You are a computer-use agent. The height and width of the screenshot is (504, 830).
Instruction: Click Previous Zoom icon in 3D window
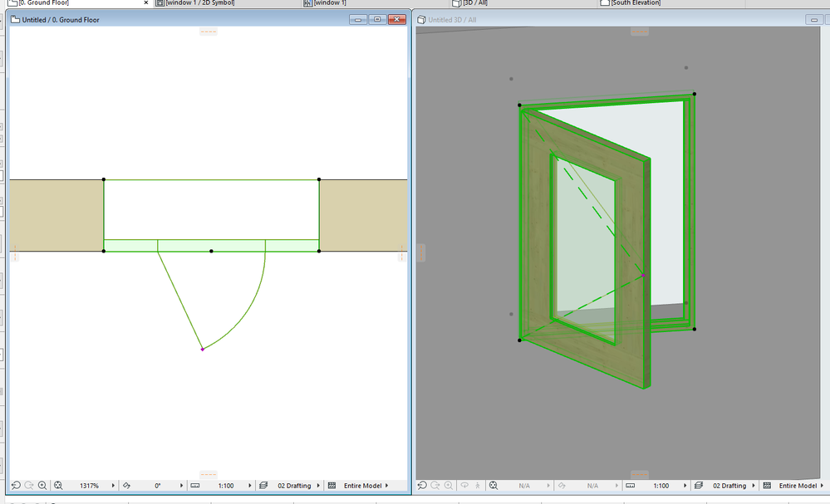pyautogui.click(x=422, y=486)
